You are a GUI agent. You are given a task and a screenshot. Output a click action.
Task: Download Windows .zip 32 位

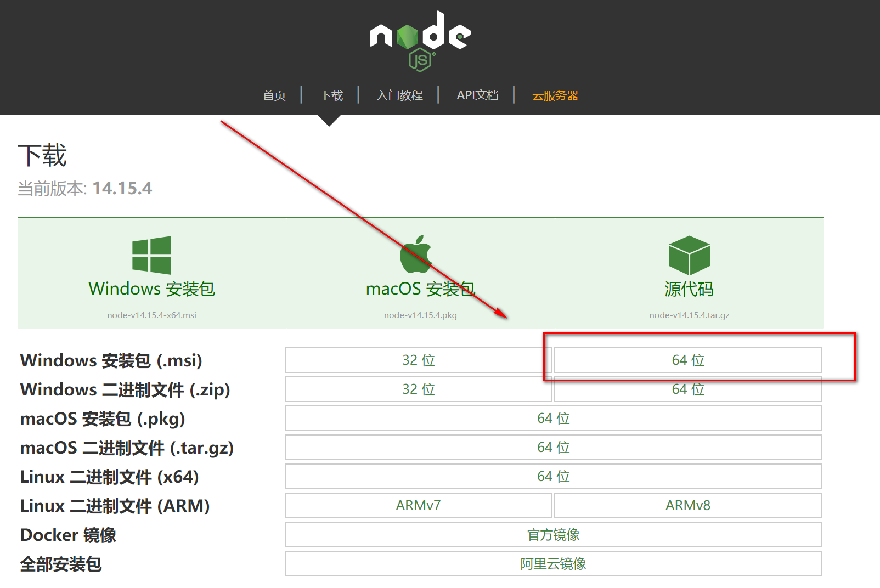coord(419,389)
